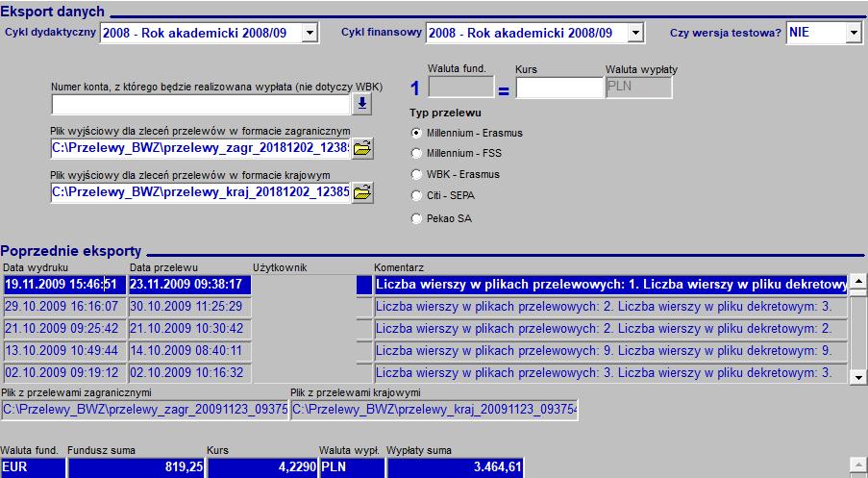Image resolution: width=868 pixels, height=478 pixels.
Task: Click scroll up arrow of the summary table
Action: [858, 465]
